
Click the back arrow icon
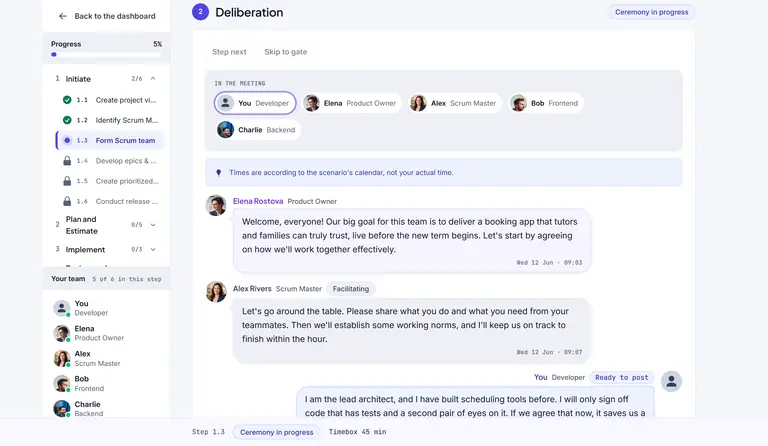(63, 16)
